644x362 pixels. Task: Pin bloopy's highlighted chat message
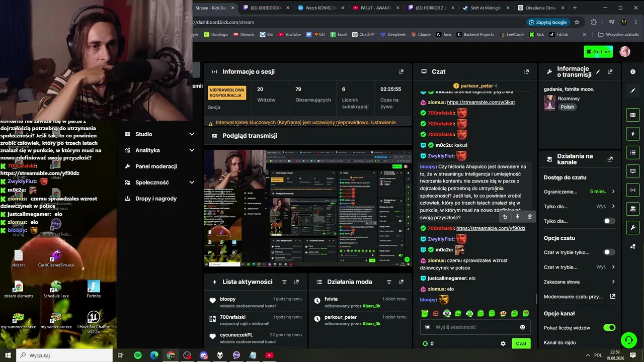tap(517, 217)
